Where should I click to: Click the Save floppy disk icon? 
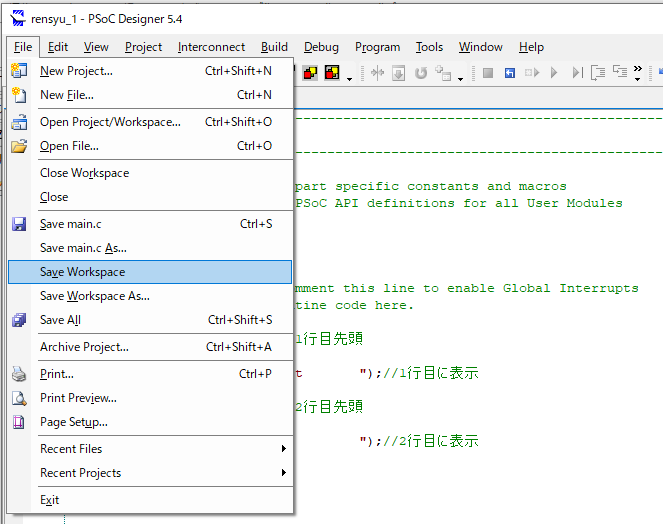click(x=19, y=224)
